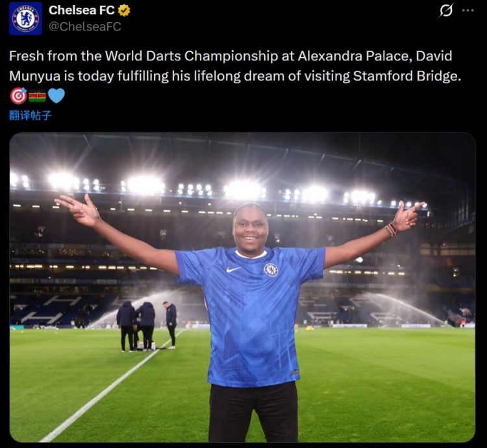Click the Kenya flag emoji
Viewport: 487px width, 448px height.
point(37,96)
